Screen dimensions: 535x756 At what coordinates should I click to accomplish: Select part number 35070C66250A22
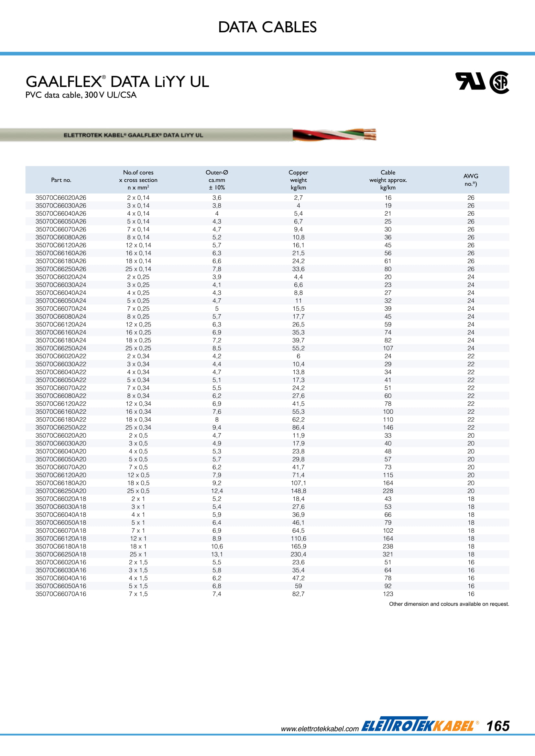tap(61, 427)
